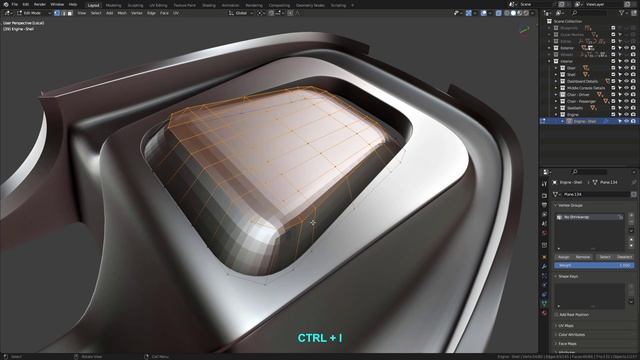The image size is (640, 360).
Task: Open the Render menu
Action: (40, 4)
